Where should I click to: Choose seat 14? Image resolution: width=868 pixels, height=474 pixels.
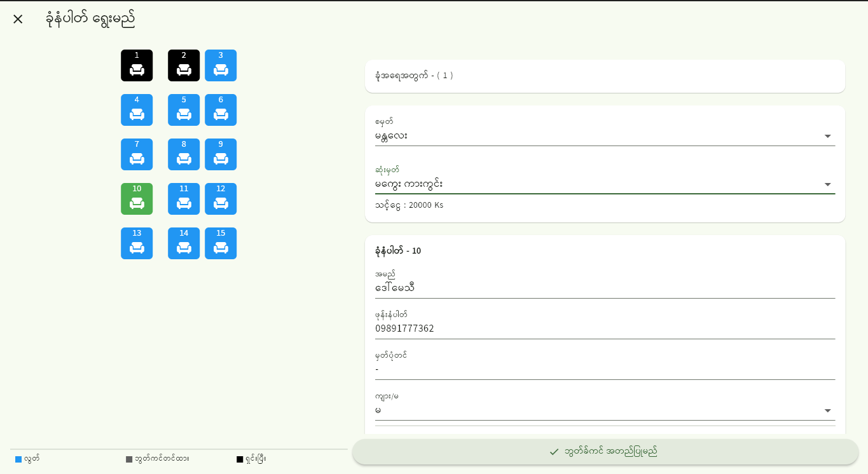point(184,243)
